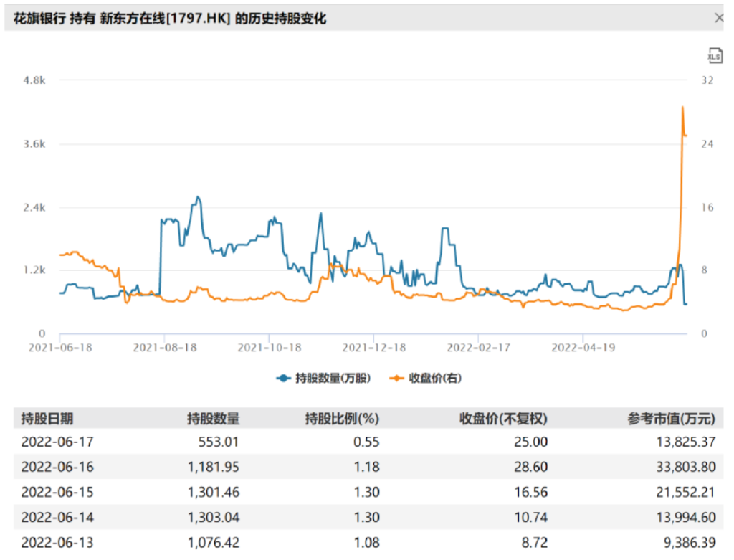
Task: Click holdings value 553.01
Action: pos(219,442)
